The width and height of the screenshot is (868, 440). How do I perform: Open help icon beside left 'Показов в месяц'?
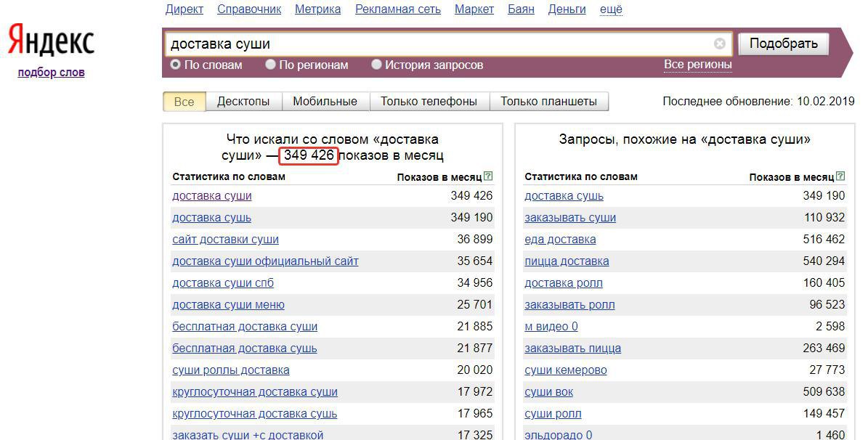click(487, 176)
